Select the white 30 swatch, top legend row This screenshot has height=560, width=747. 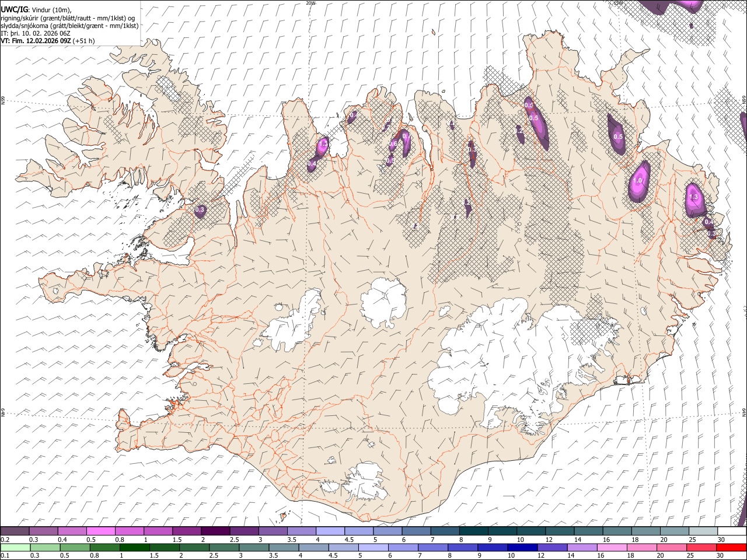pos(732,531)
